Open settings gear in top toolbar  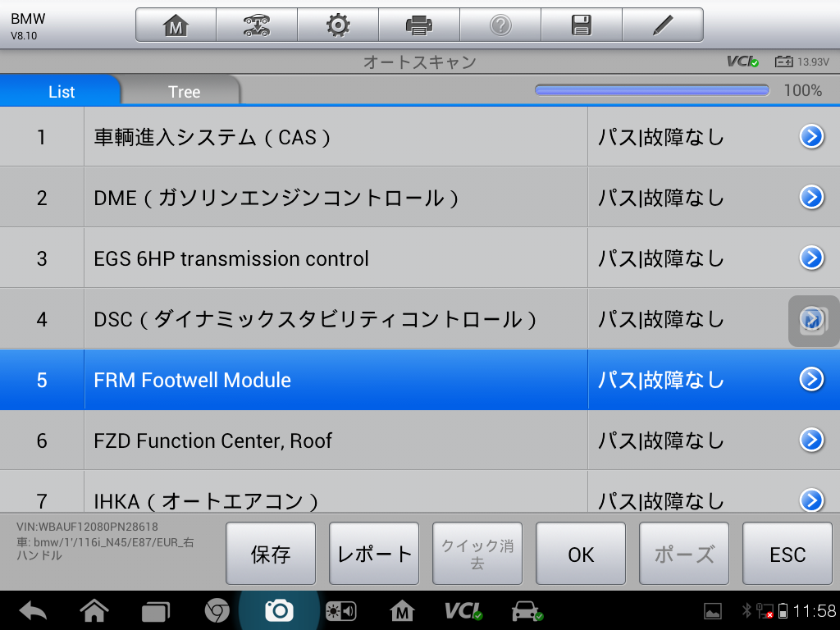pos(338,25)
